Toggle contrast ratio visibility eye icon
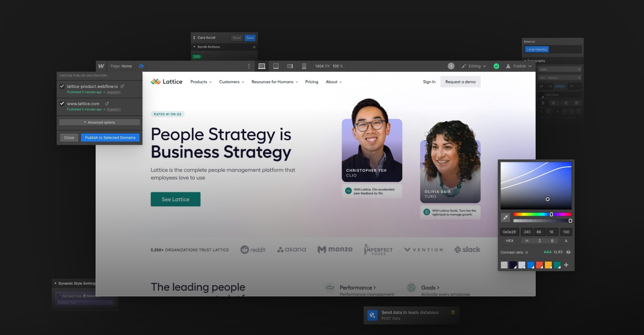 [x=568, y=252]
